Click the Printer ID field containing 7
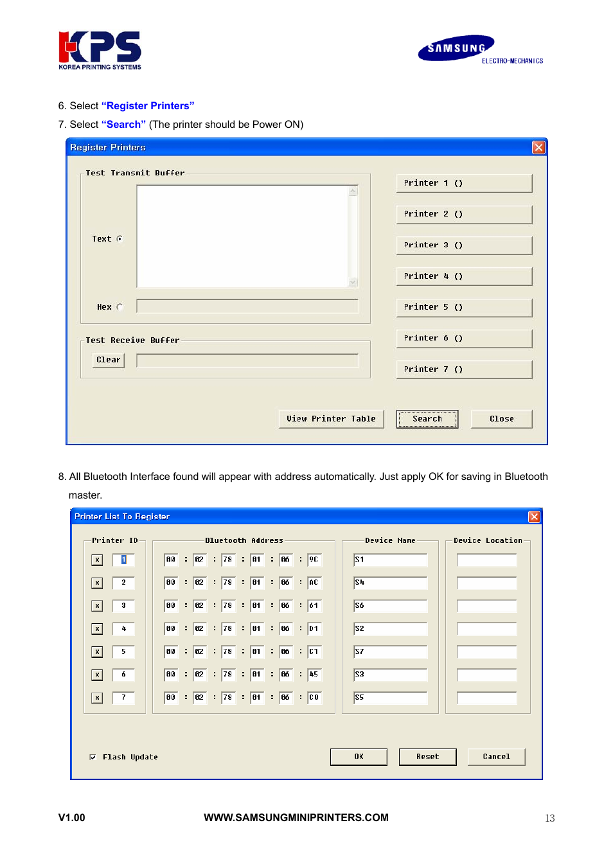 123,697
